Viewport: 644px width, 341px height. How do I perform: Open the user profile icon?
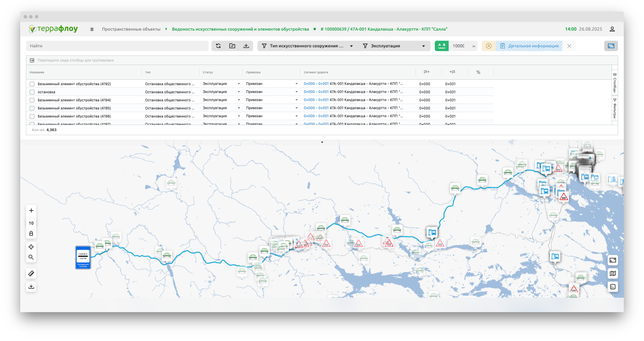pyautogui.click(x=612, y=29)
